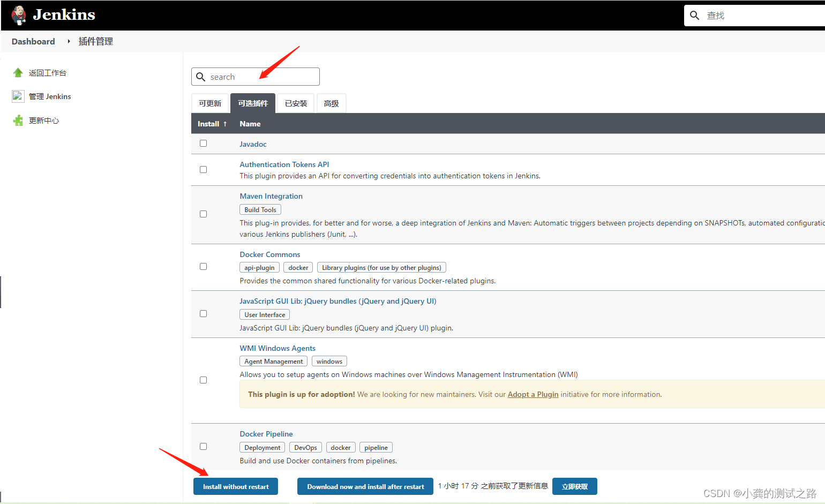Focus the top 查找 search field
The height and width of the screenshot is (504, 825).
click(755, 16)
